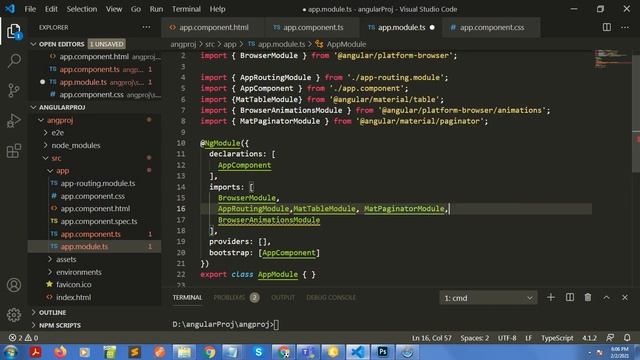The width and height of the screenshot is (640, 360).
Task: Open Firefox from the taskbar
Action: click(x=60, y=352)
